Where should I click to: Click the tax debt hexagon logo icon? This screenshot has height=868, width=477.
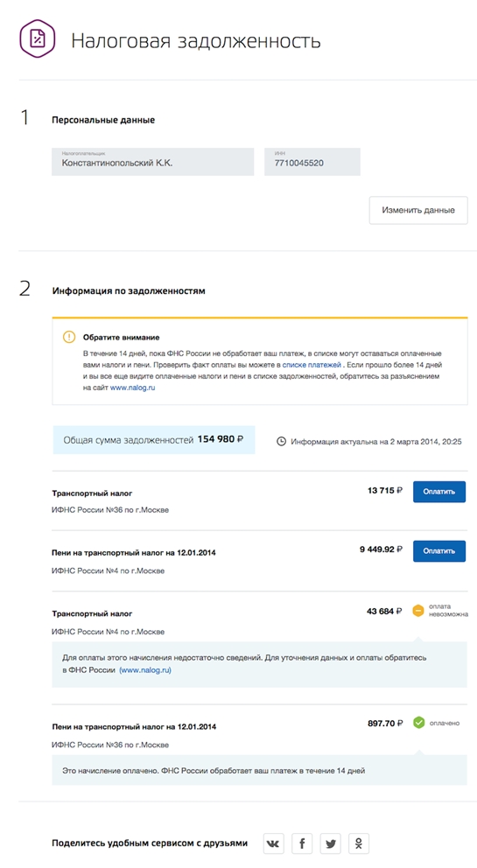pyautogui.click(x=38, y=38)
